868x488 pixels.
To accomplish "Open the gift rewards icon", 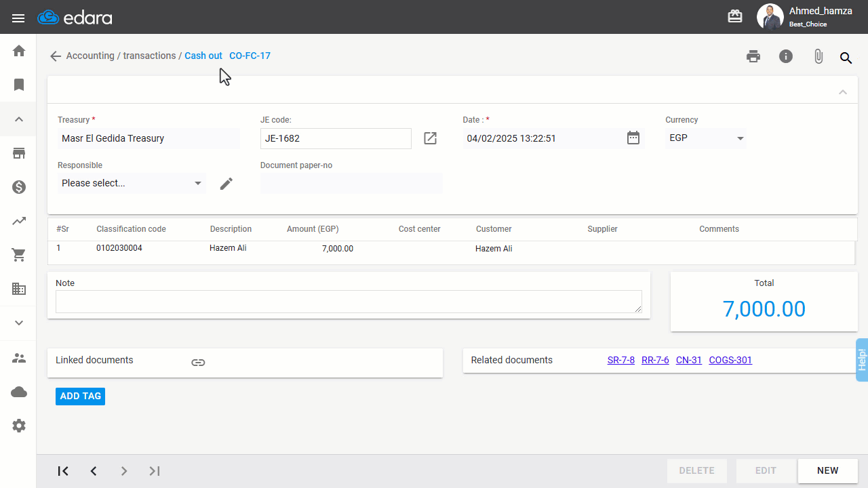I will pyautogui.click(x=735, y=17).
